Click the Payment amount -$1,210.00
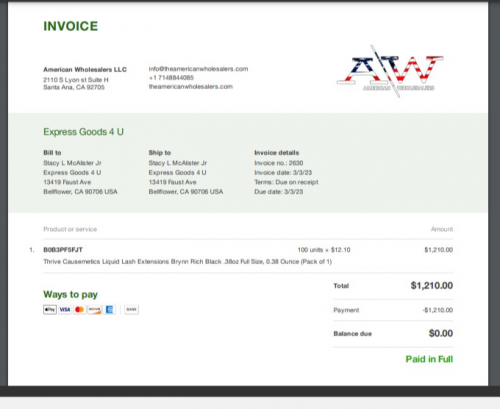 pyautogui.click(x=437, y=310)
